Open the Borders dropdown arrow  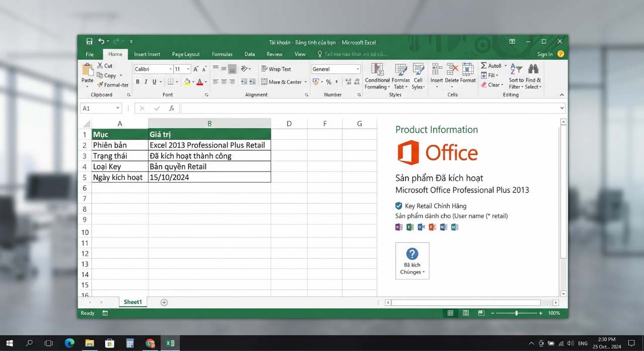tap(177, 82)
